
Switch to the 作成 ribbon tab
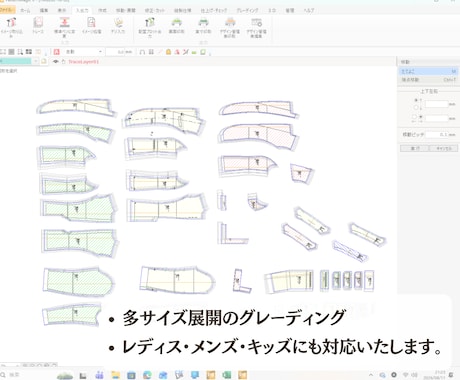tap(102, 10)
